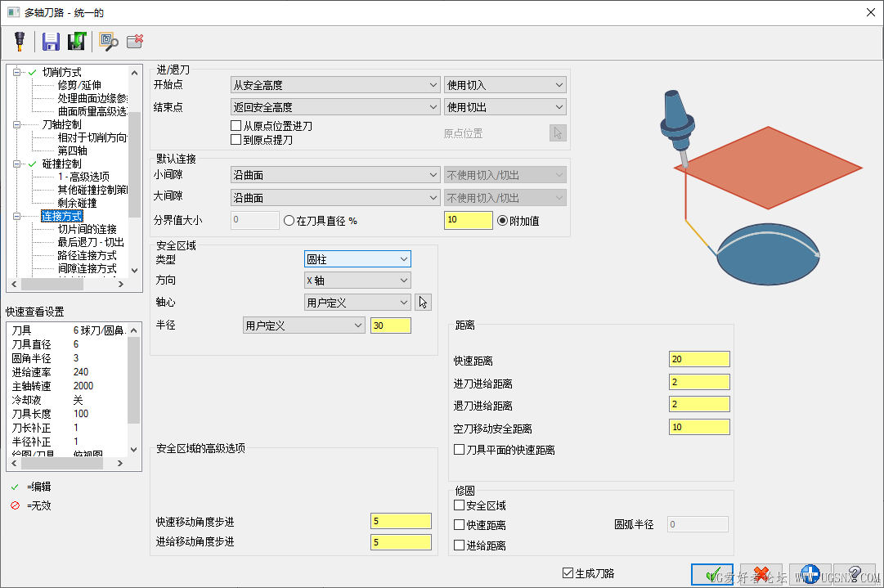This screenshot has height=588, width=884.
Task: Click the cutter tool illustration in the preview
Action: click(x=678, y=128)
